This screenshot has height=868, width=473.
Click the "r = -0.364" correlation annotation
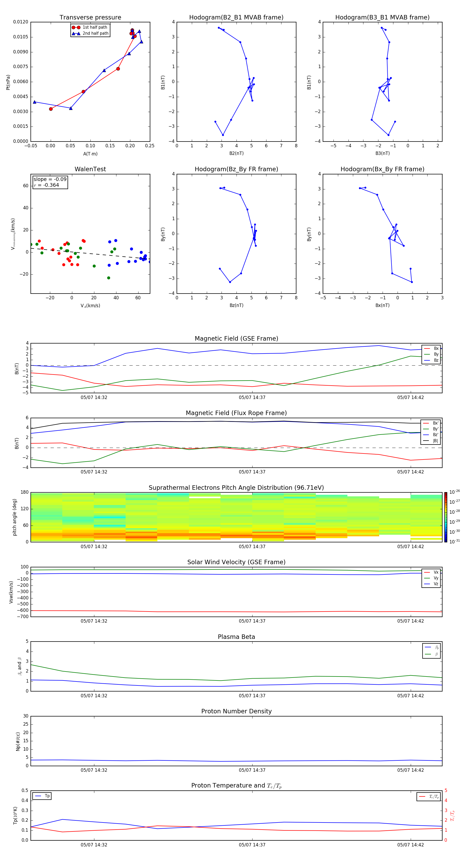(47, 185)
